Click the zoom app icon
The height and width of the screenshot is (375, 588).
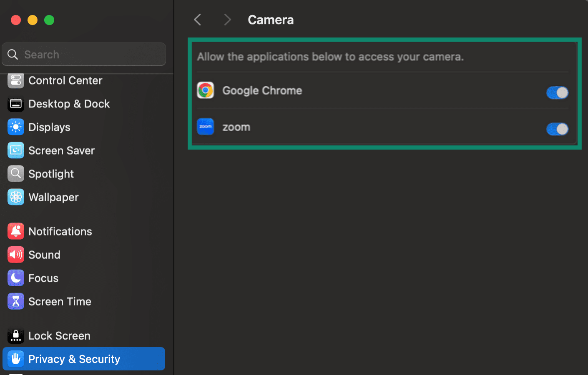(205, 127)
